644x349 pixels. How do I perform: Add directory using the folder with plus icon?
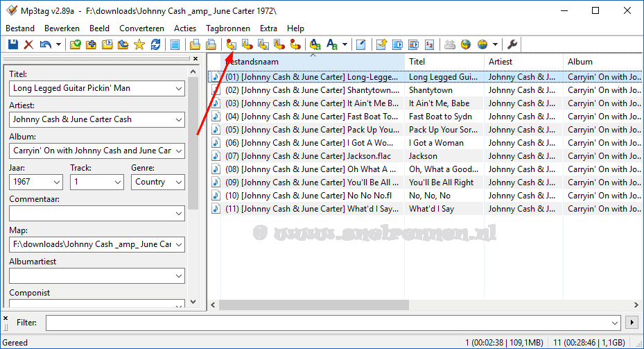point(92,44)
